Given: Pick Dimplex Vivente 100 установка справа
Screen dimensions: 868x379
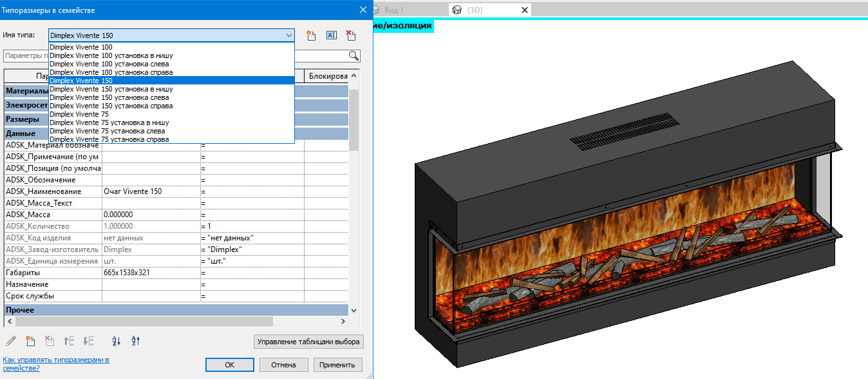Looking at the screenshot, I should (x=171, y=72).
